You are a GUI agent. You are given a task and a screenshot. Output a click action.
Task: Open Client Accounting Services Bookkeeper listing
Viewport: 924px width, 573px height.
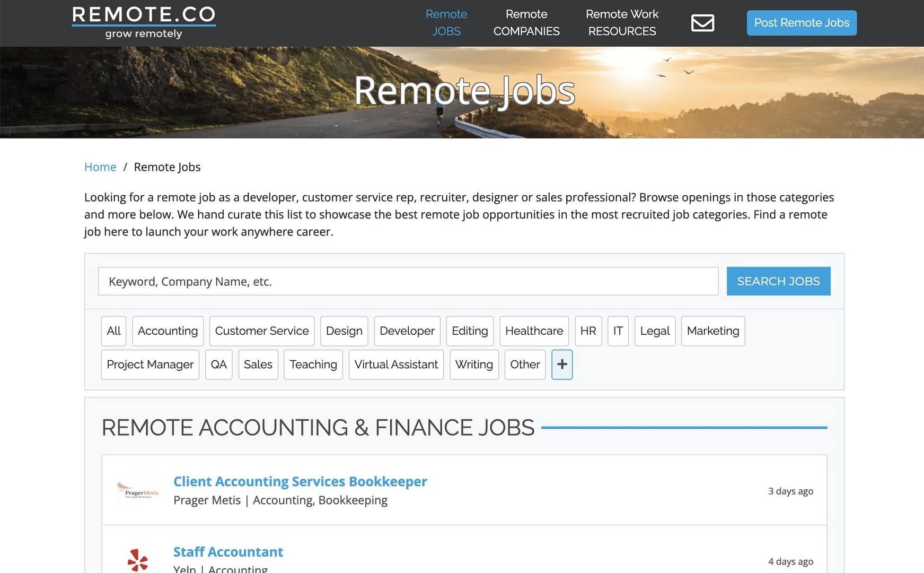click(300, 482)
